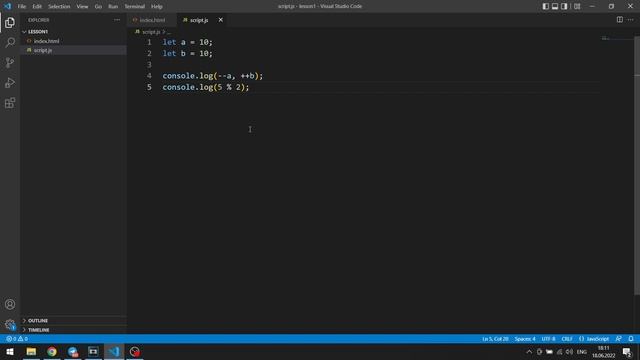Open the Go menu
This screenshot has width=640, height=360.
click(98, 6)
